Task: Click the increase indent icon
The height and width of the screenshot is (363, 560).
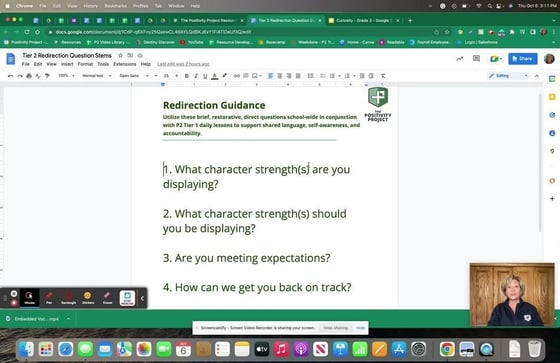Action: (371, 76)
